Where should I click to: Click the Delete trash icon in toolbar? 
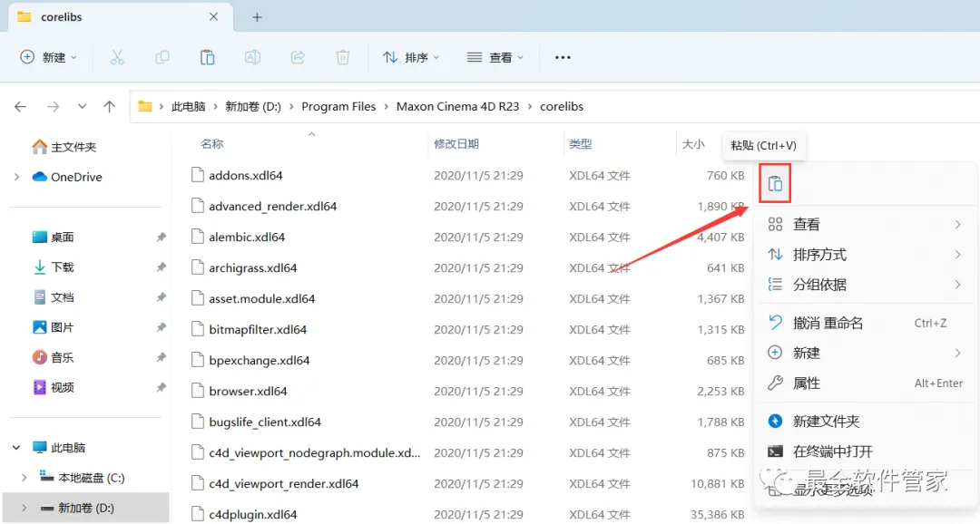[342, 57]
